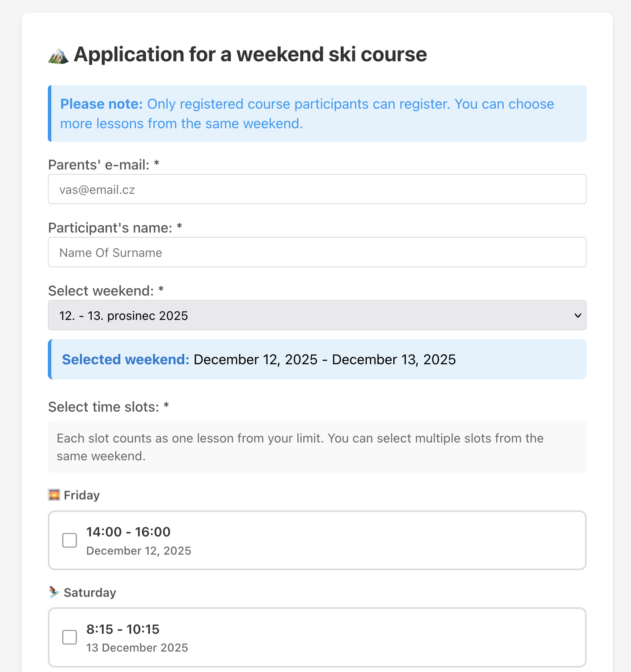
Task: Click the Application for a weekend ski course title
Action: (250, 54)
